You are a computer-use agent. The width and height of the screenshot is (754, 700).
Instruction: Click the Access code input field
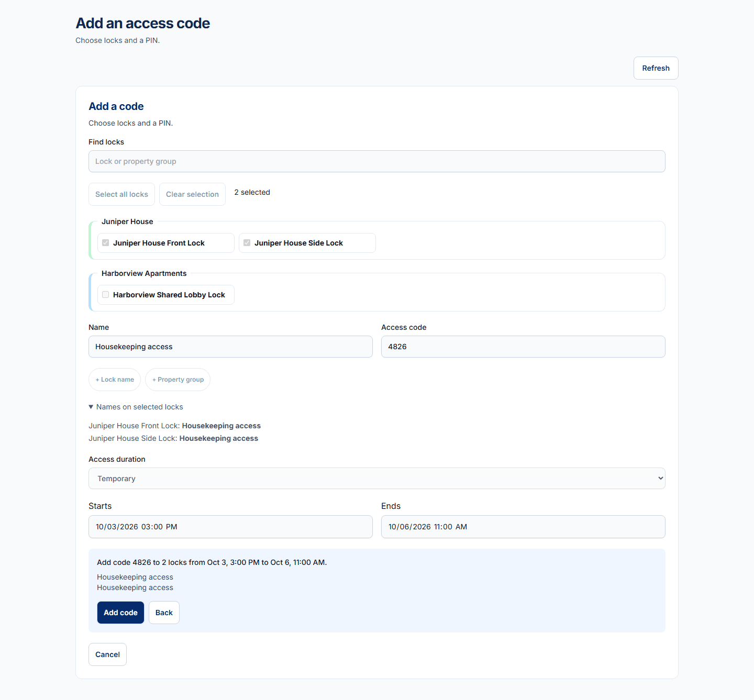click(x=523, y=347)
